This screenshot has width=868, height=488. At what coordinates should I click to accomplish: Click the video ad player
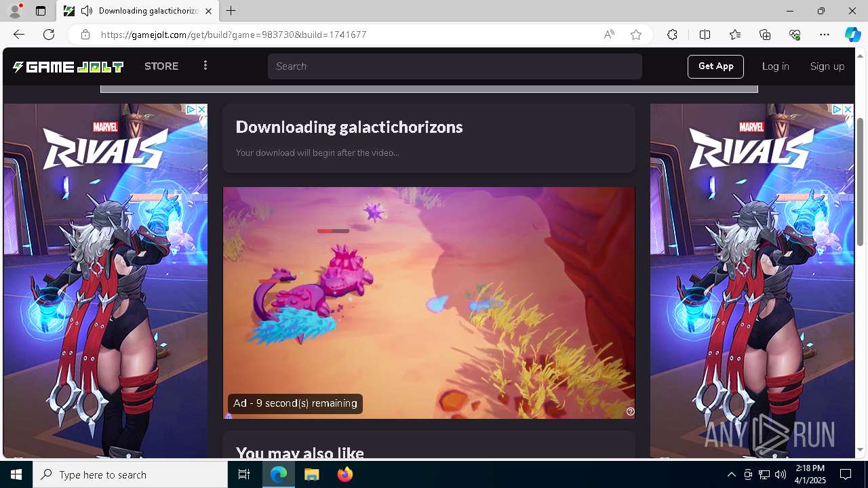click(x=429, y=303)
